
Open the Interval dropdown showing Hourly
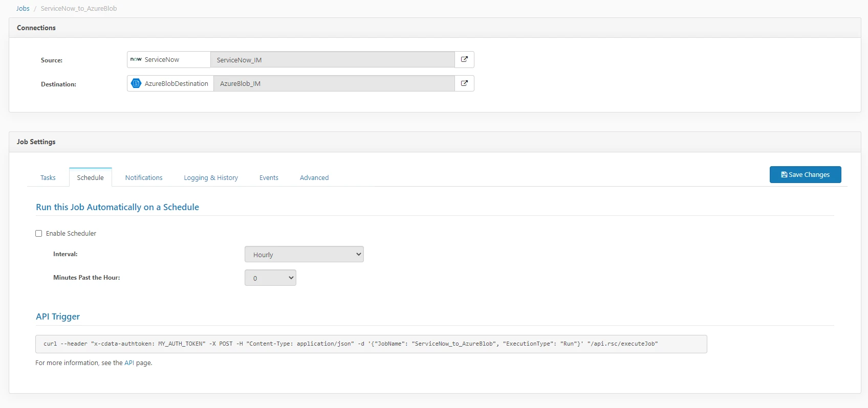[304, 254]
